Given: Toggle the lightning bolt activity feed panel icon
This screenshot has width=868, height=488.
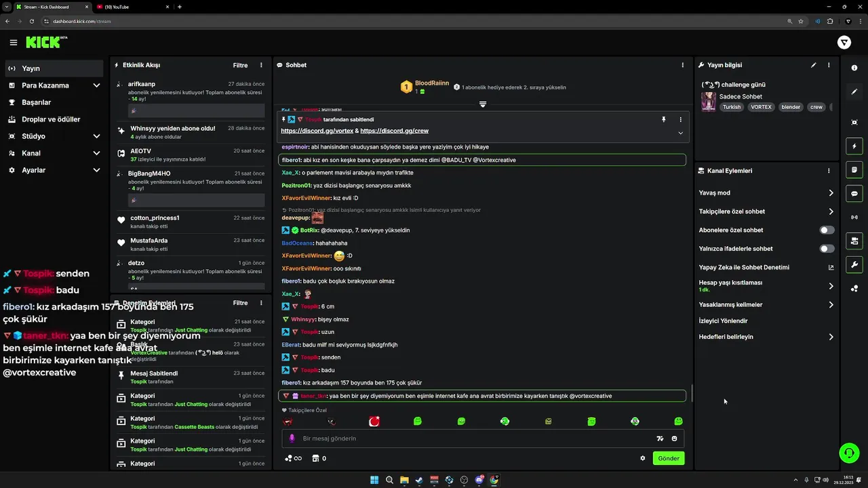Looking at the screenshot, I should coord(854,146).
